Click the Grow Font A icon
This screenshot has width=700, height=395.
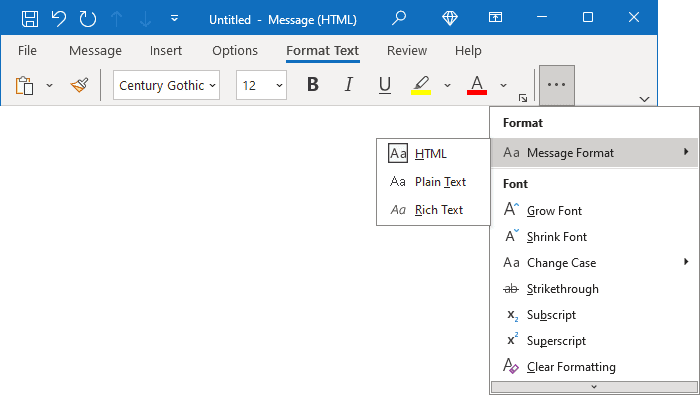pyautogui.click(x=511, y=209)
